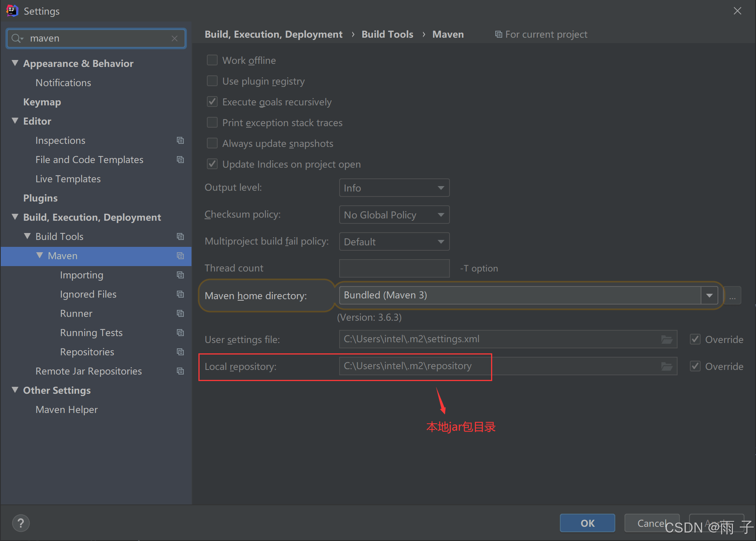Focus the settings search box
Viewport: 756px width, 541px height.
click(96, 38)
